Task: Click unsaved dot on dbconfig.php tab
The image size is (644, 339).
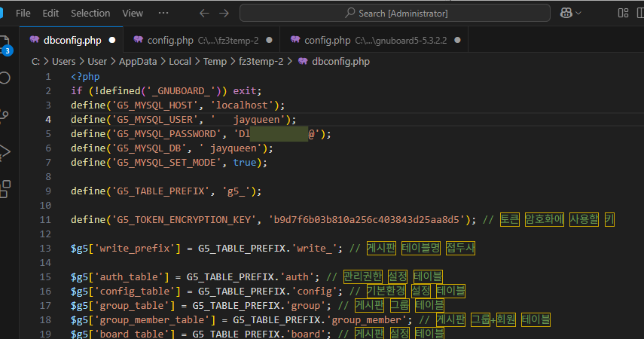Action: coord(112,40)
